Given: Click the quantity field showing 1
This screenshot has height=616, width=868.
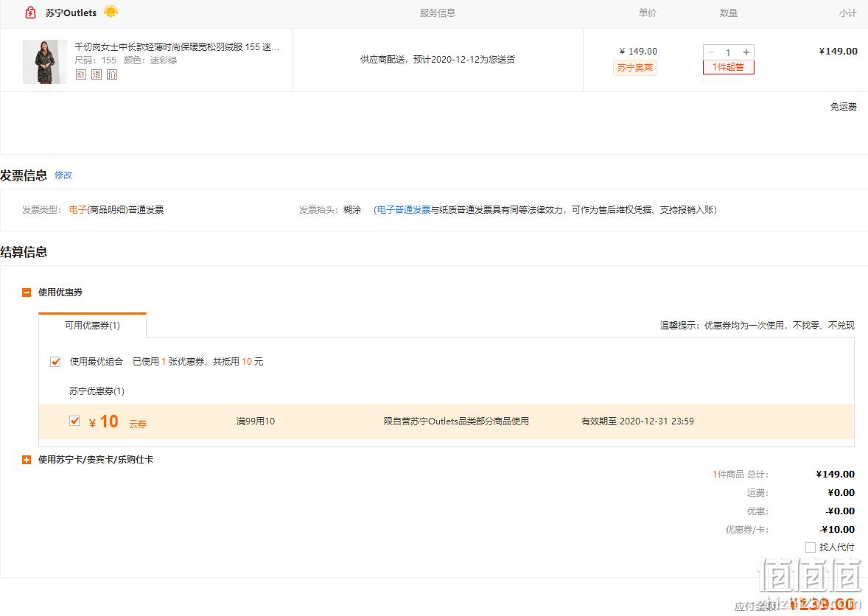Looking at the screenshot, I should tap(729, 52).
